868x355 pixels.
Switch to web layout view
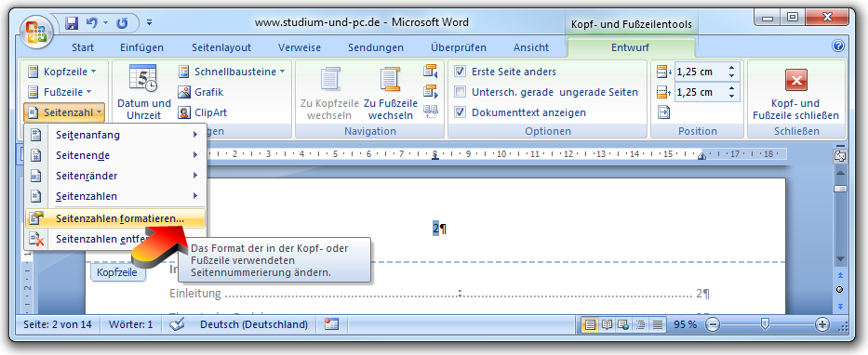pyautogui.click(x=622, y=324)
